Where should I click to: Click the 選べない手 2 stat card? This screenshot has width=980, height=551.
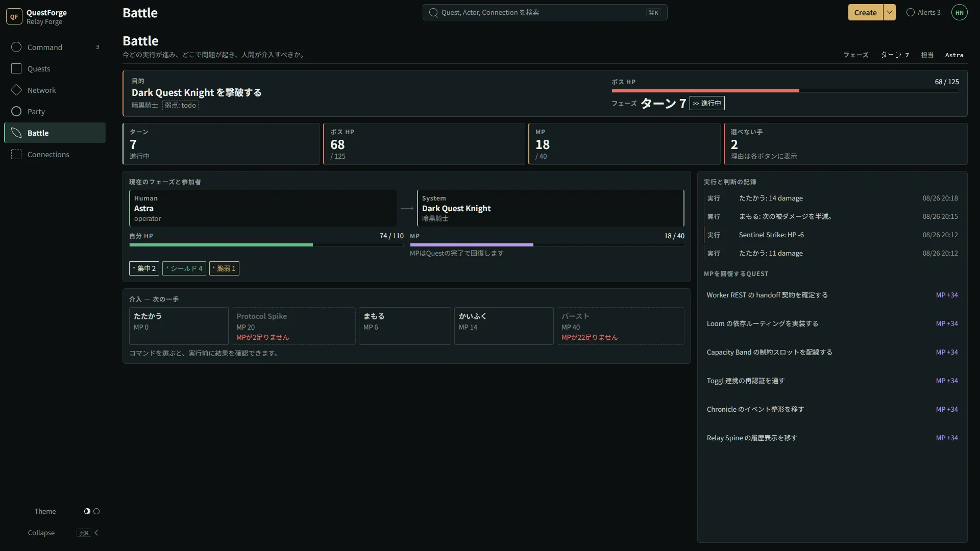845,144
